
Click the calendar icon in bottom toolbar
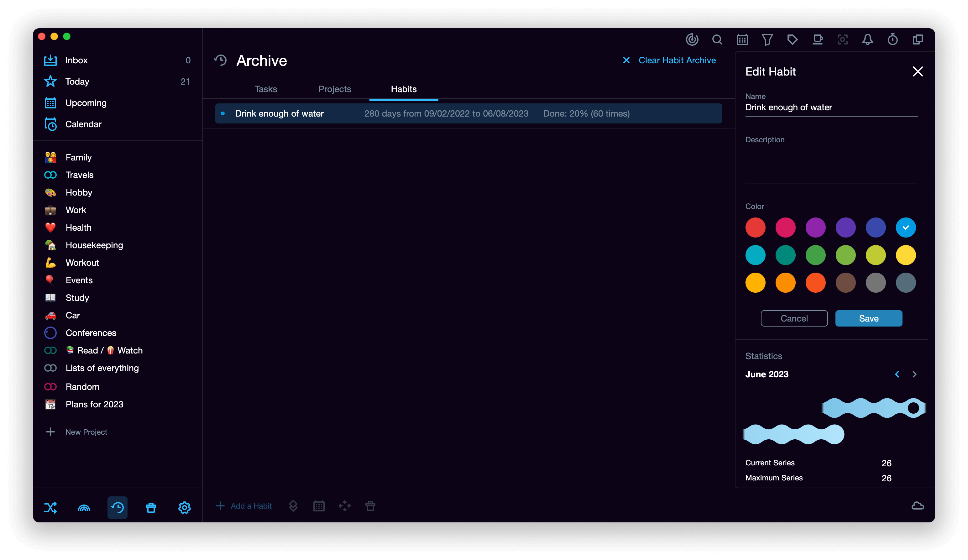coord(319,506)
